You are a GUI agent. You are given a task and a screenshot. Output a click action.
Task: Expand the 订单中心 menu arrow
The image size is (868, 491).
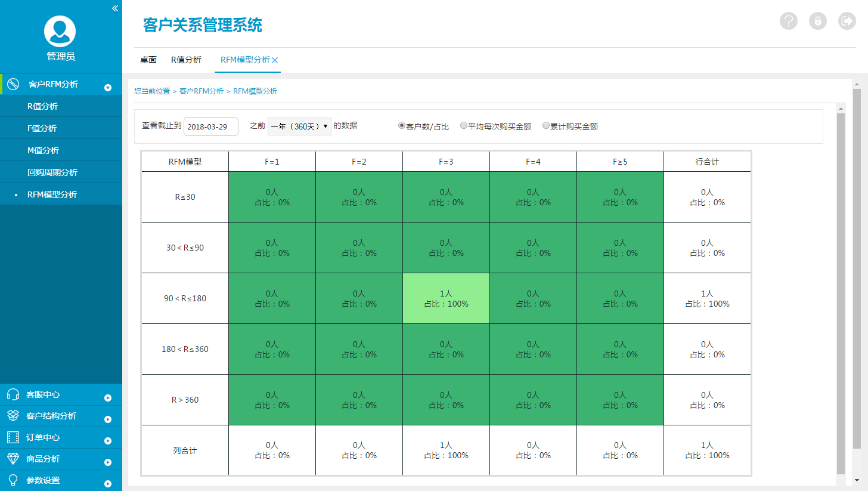(x=108, y=441)
